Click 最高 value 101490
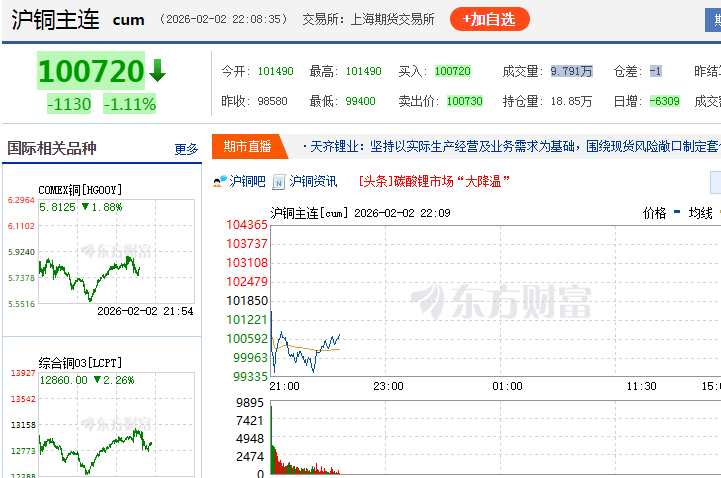721x478 pixels. tap(364, 71)
